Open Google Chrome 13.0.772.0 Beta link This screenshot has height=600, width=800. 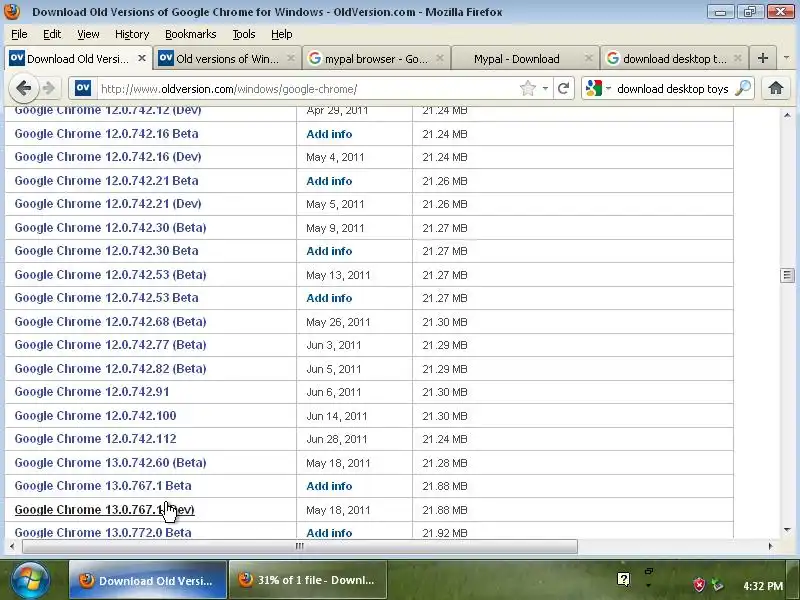pos(103,532)
